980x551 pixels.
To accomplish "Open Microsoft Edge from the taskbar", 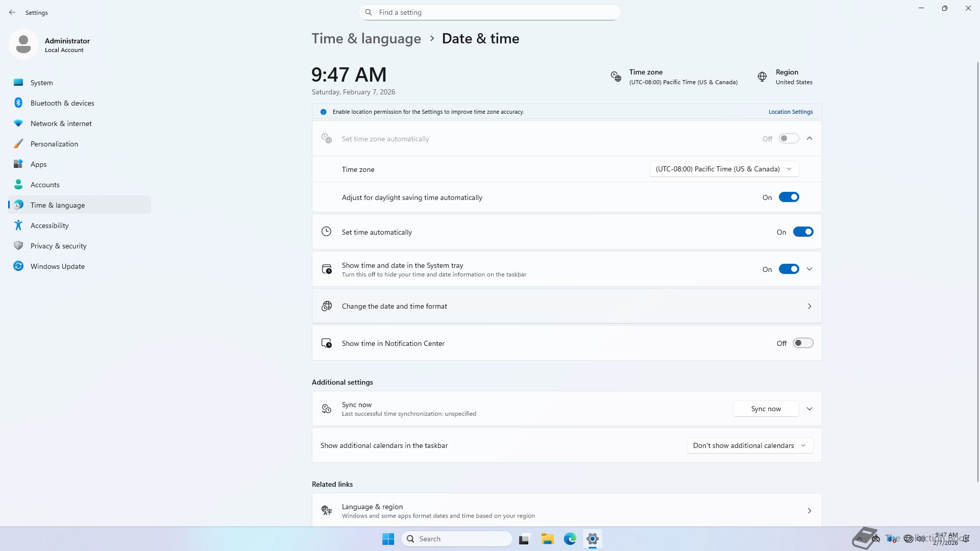I will [570, 539].
